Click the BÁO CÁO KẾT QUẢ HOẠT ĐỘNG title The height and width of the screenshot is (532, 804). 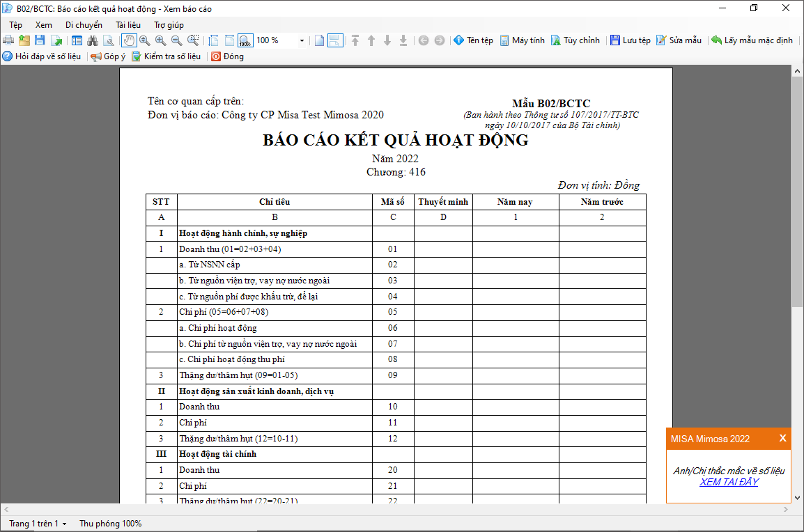[x=395, y=140]
